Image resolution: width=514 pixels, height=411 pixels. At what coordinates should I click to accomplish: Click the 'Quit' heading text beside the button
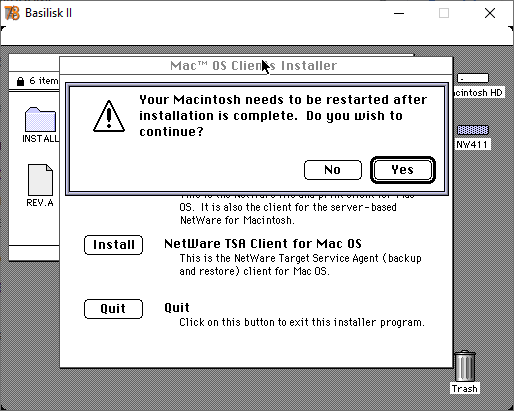point(177,307)
